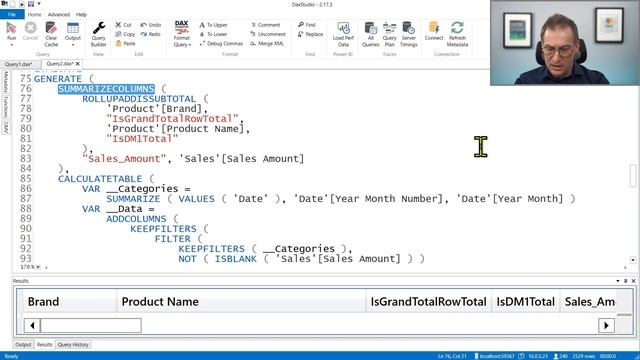
Task: Clear the cache with Clear Cache
Action: [51, 34]
